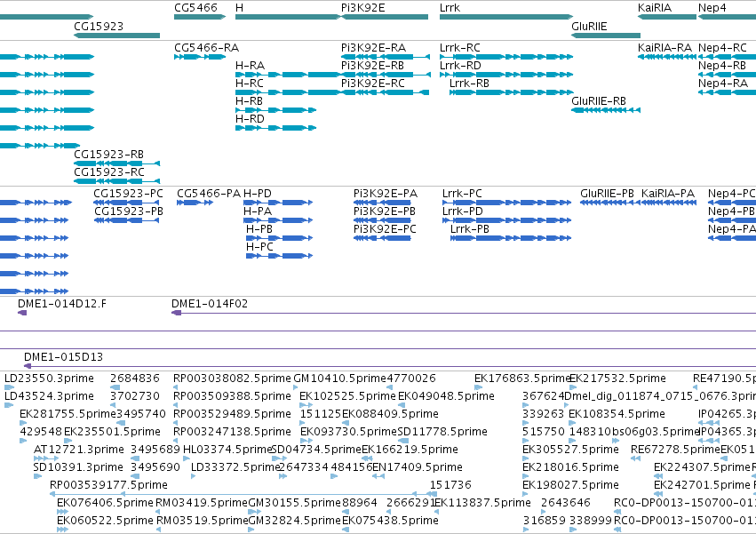The width and height of the screenshot is (756, 534).
Task: Select the CG5466-PA protein label
Action: tap(209, 193)
